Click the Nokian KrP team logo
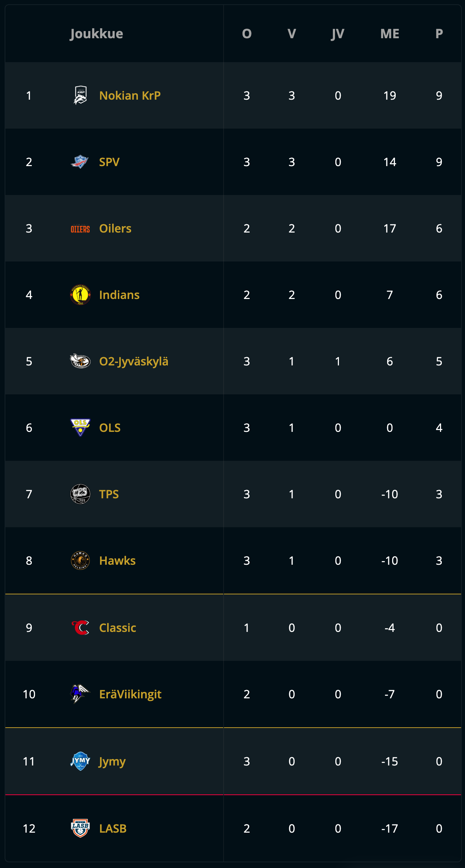Screen dimensions: 465x868 click(80, 95)
